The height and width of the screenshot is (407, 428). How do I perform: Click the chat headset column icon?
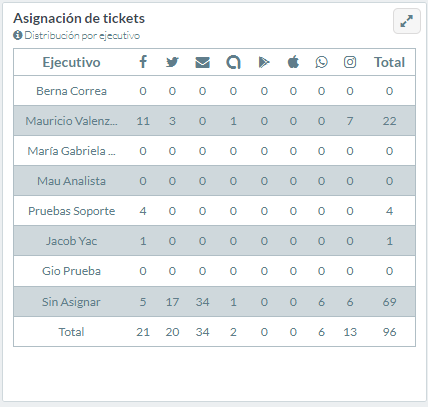(233, 62)
